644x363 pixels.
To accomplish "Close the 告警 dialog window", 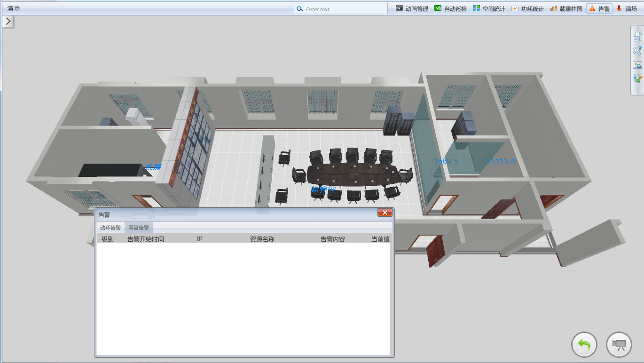I will tap(385, 213).
